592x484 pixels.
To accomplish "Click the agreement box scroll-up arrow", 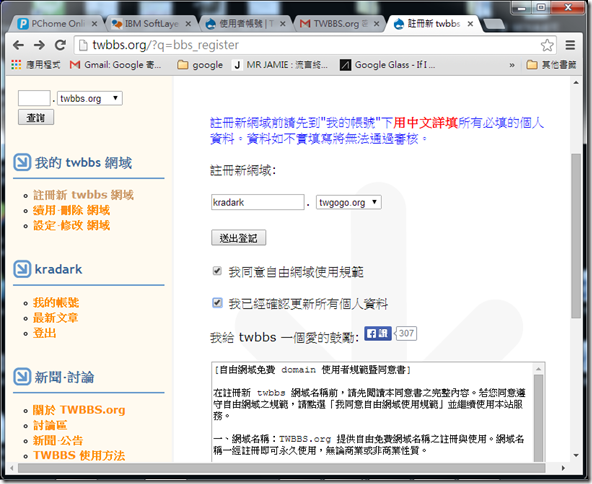I will tap(538, 368).
